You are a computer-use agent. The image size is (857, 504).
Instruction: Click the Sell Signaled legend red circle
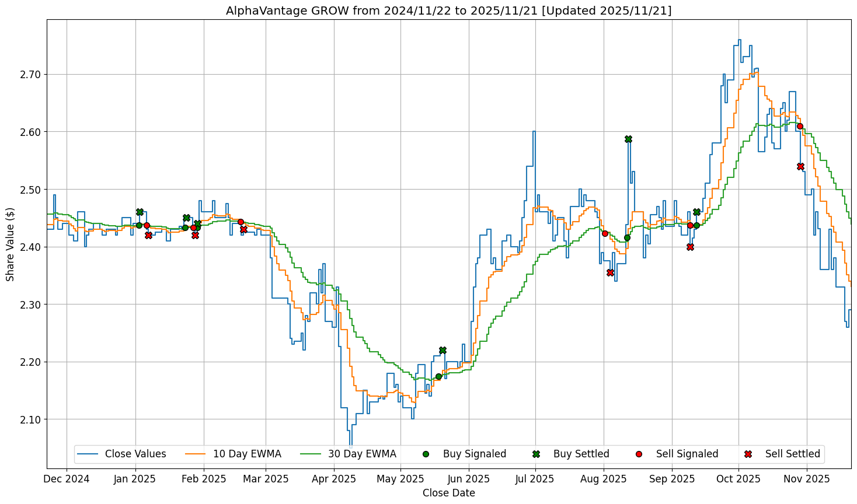[x=639, y=454]
